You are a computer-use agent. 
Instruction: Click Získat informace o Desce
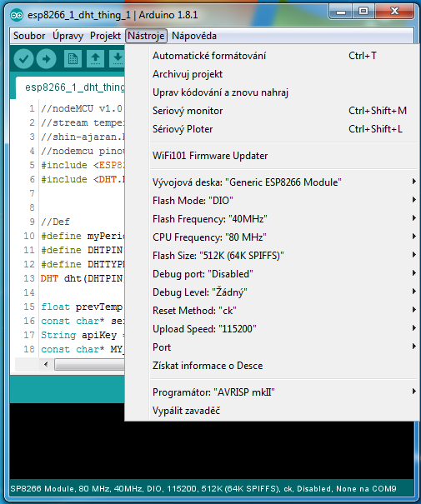point(272,366)
